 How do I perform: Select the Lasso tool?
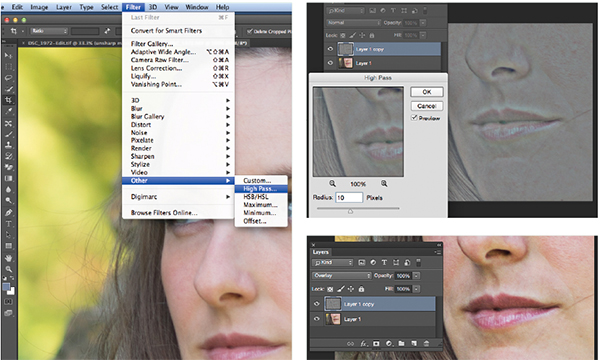click(x=8, y=78)
